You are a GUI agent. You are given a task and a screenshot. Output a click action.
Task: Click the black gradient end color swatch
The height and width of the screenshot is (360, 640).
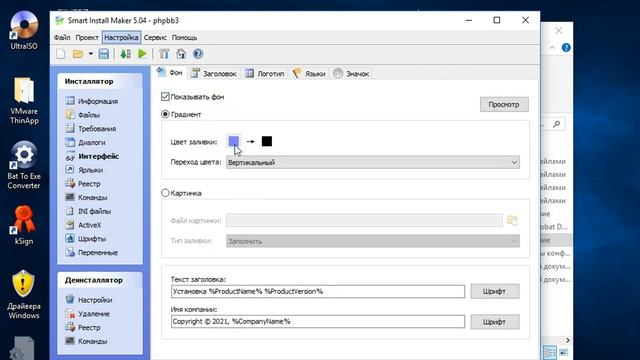coord(267,141)
